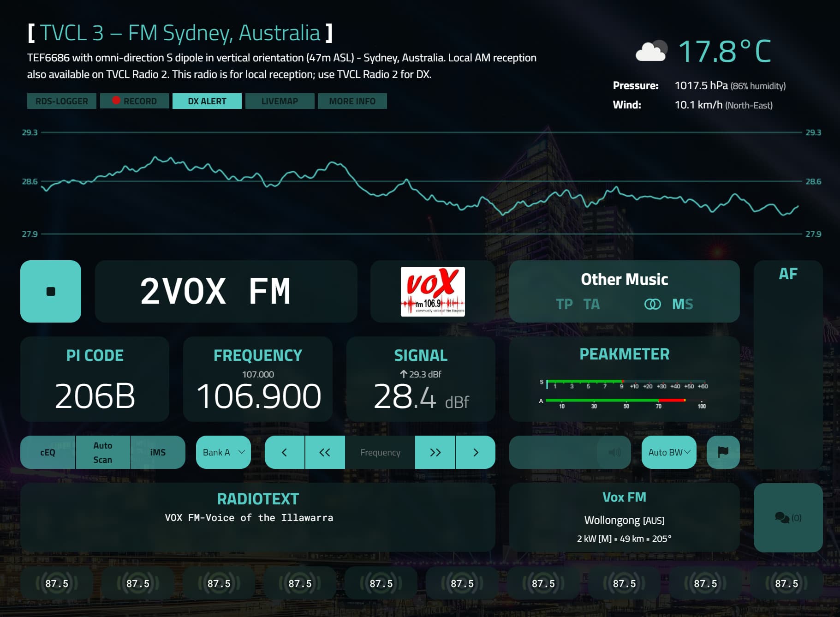840x617 pixels.
Task: Click the Vox FM station logo
Action: 433,292
